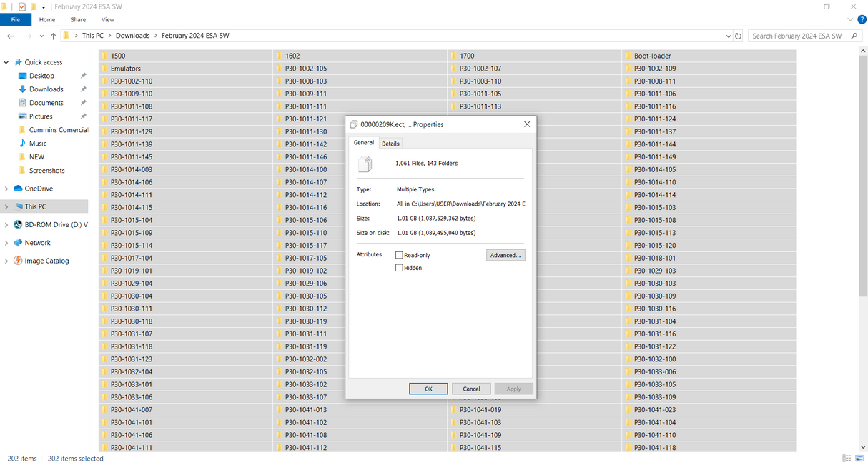Click the Up arrow to go to Downloads

coord(53,35)
